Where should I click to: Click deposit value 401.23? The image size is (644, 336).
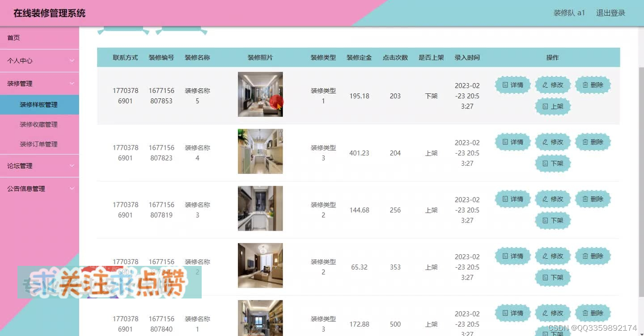pos(360,153)
